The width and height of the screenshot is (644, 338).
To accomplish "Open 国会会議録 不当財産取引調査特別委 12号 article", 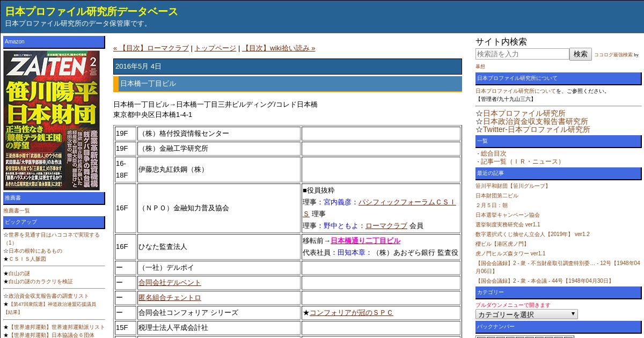I will click(x=558, y=267).
